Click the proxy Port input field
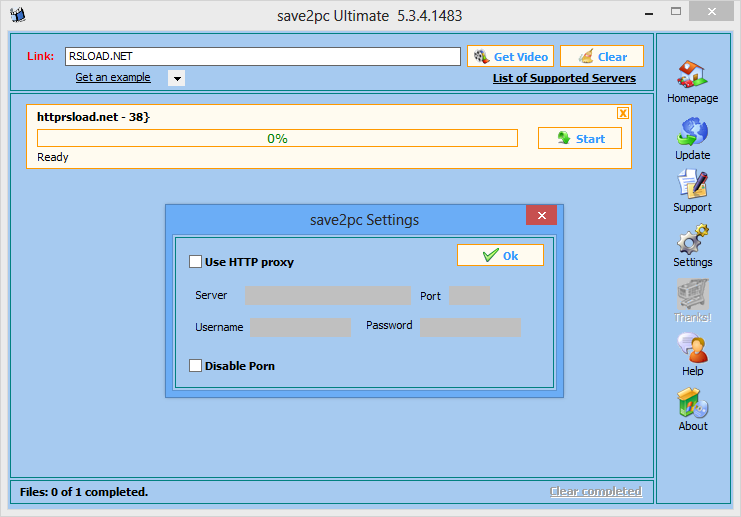The image size is (741, 517). coord(469,295)
